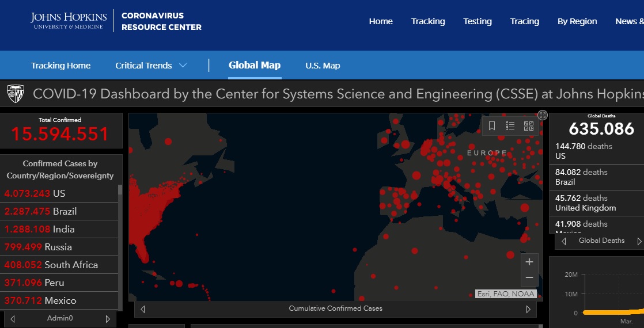The width and height of the screenshot is (644, 328).
Task: Open the By Region menu item
Action: pyautogui.click(x=577, y=21)
